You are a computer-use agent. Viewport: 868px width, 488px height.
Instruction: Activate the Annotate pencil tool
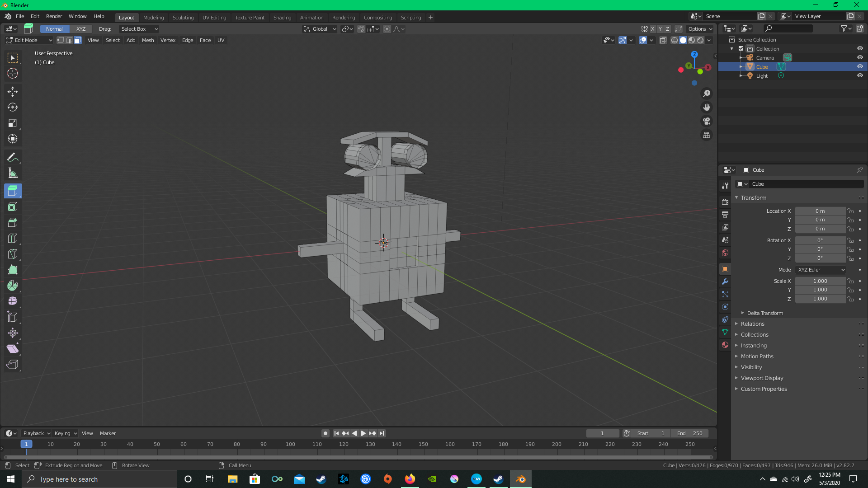pyautogui.click(x=13, y=157)
